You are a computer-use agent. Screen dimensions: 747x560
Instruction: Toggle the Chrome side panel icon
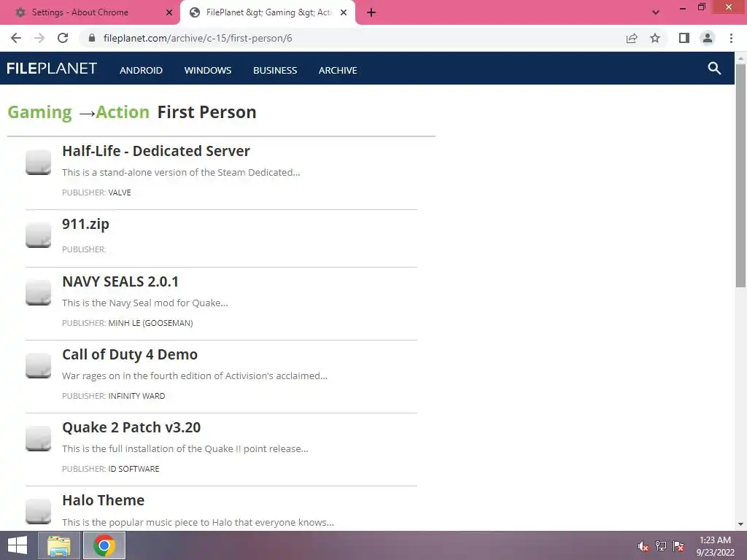[684, 38]
